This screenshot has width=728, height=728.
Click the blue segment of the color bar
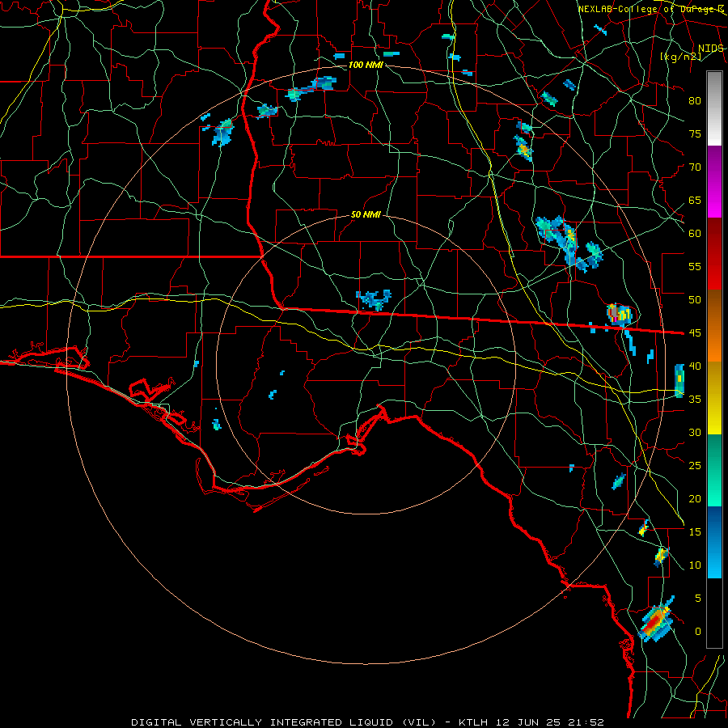[x=714, y=542]
